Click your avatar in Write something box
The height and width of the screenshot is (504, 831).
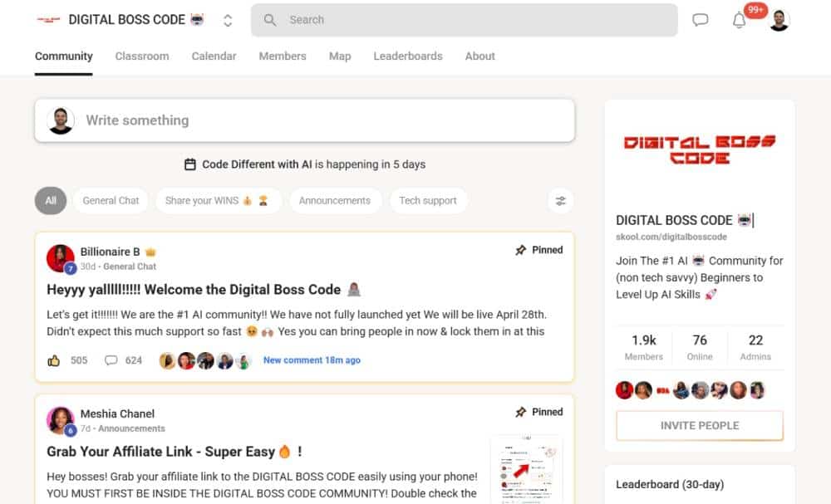click(x=61, y=120)
